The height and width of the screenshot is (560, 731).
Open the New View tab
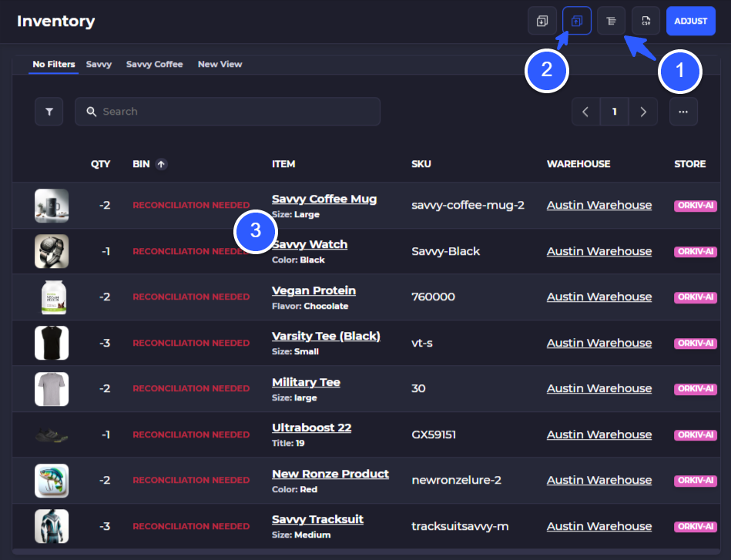pyautogui.click(x=220, y=65)
